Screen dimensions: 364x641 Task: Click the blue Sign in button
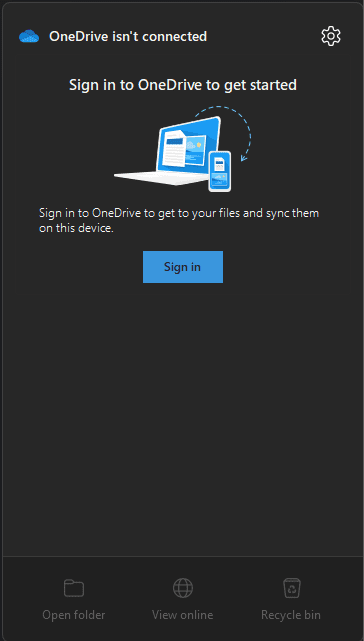183,267
